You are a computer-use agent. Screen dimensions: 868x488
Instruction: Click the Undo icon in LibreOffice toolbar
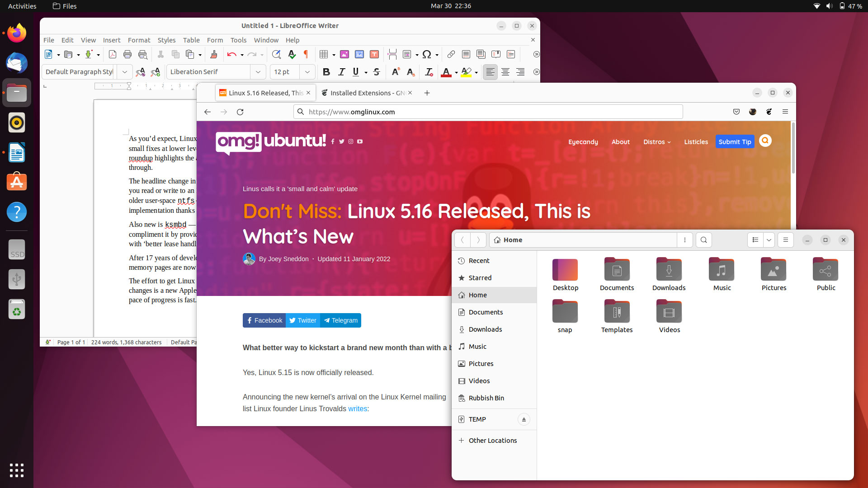[x=231, y=54]
